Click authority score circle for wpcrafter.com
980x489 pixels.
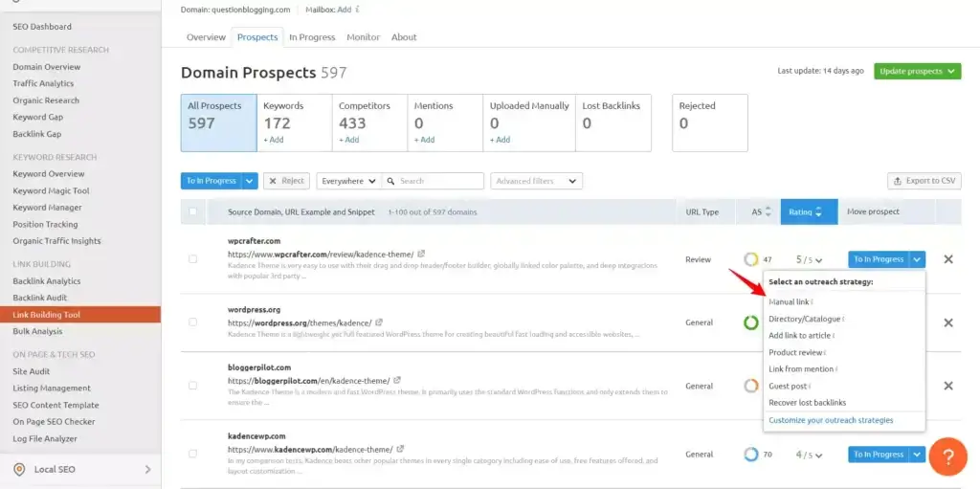(x=750, y=259)
